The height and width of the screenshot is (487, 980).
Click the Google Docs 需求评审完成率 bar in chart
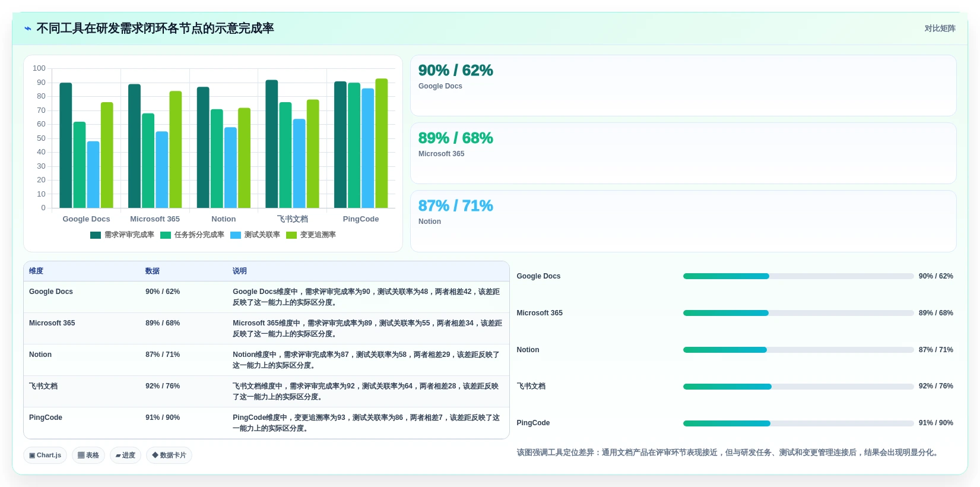pos(65,146)
